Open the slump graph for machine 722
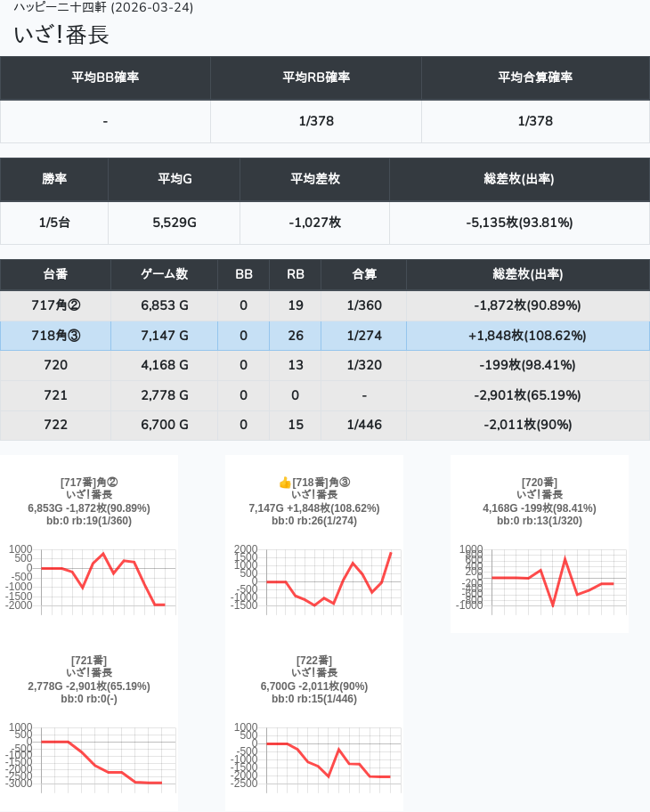 (x=314, y=756)
